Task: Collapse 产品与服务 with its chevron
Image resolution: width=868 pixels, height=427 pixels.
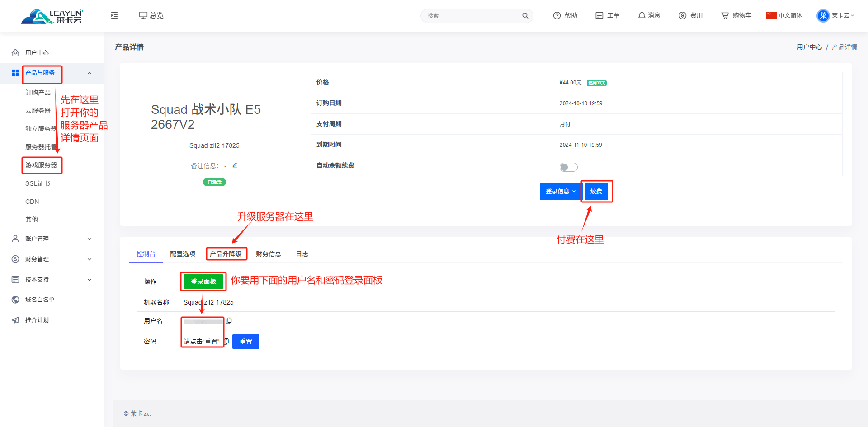Action: coord(90,73)
